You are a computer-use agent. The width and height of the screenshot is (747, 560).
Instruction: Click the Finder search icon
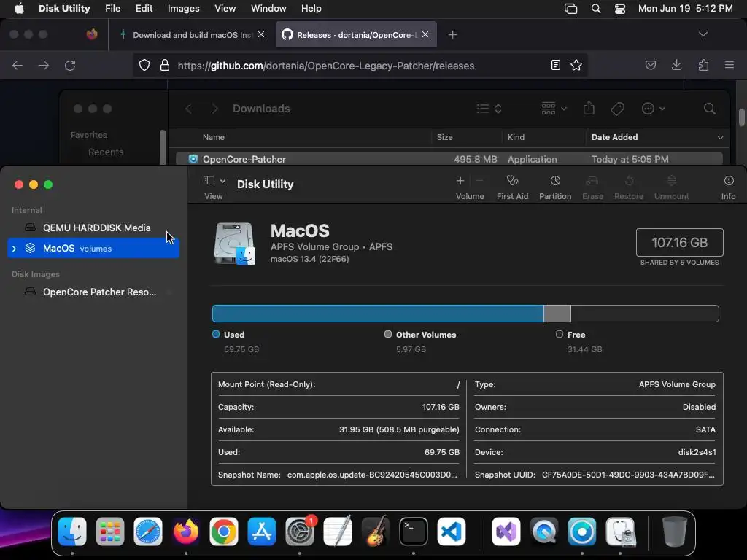(x=709, y=109)
